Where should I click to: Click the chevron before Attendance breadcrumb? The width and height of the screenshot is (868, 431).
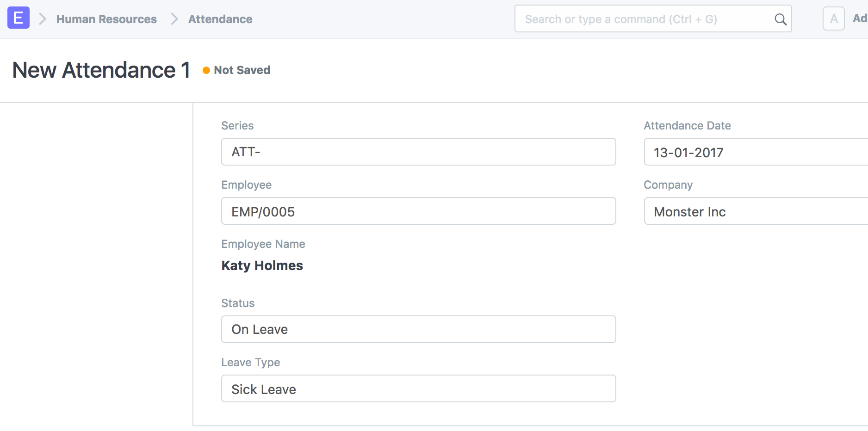click(174, 19)
